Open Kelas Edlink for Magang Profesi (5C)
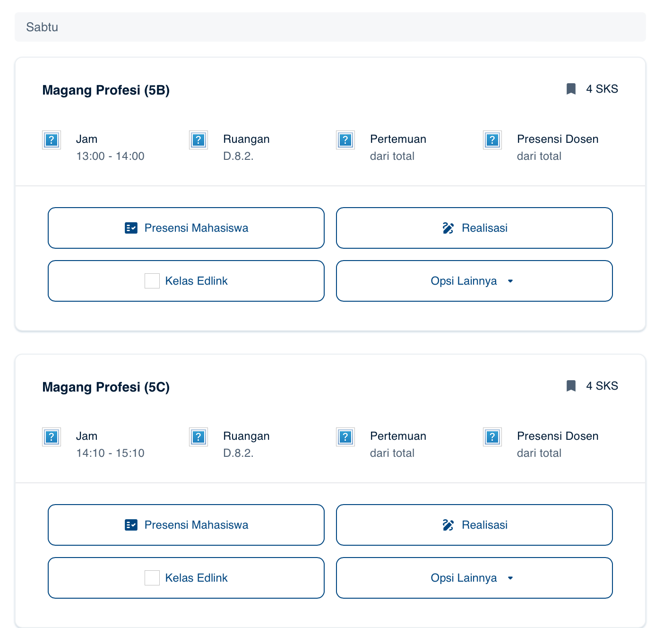This screenshot has height=628, width=672. coord(186,578)
